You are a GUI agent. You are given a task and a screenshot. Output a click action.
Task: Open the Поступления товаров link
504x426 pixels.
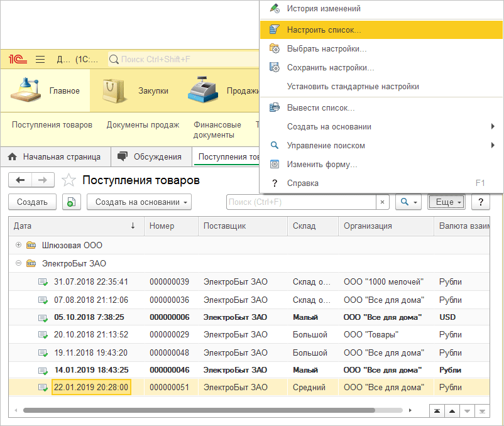52,124
